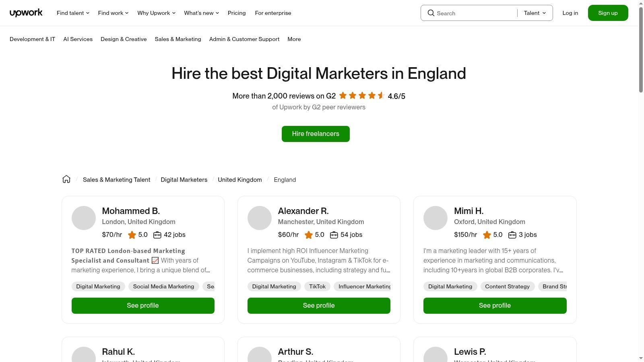The height and width of the screenshot is (362, 644).
Task: Click Mohammed B.'s profile avatar
Action: (83, 218)
